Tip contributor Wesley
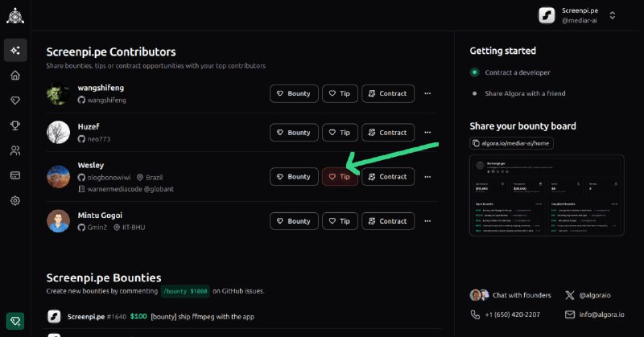644x337 pixels. pos(340,177)
